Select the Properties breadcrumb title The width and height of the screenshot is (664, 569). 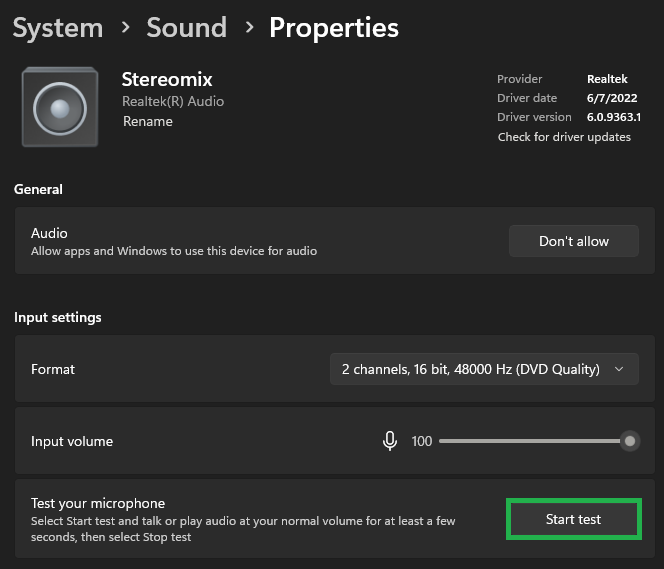pyautogui.click(x=334, y=28)
